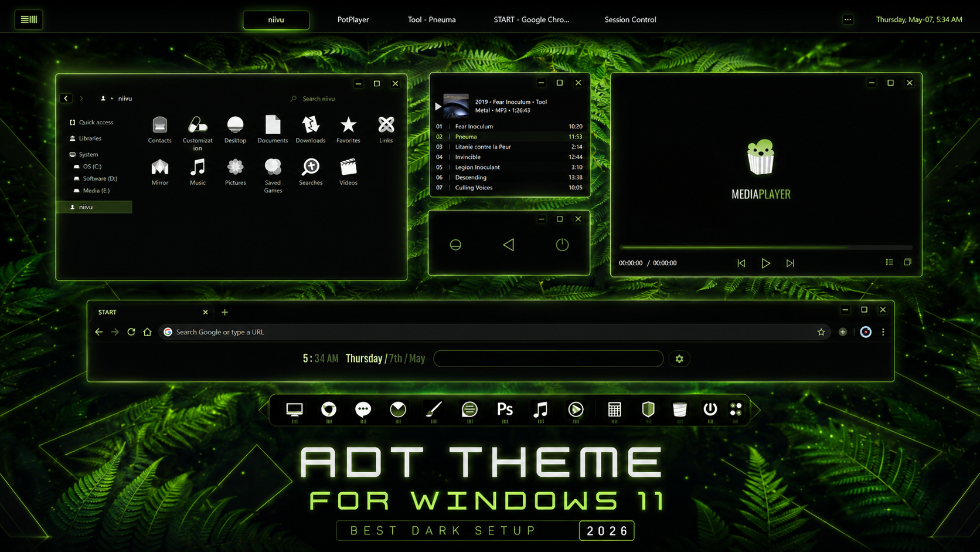Screen dimensions: 980x552
Task: Launch the music note icon in the dock
Action: (540, 409)
